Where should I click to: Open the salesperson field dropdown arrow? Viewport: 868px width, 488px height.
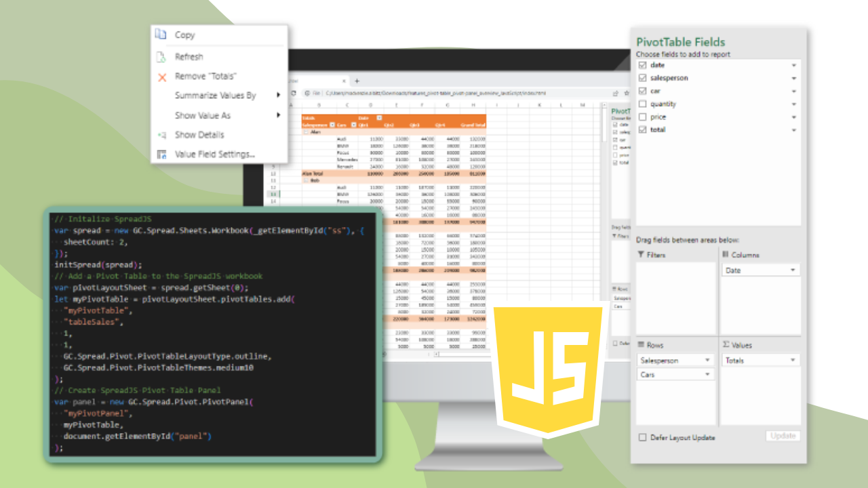point(793,79)
